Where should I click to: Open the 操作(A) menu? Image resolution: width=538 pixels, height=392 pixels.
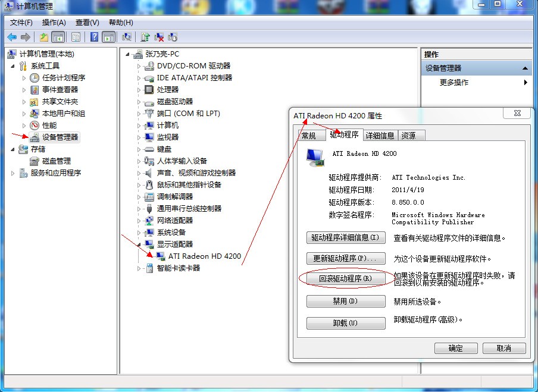[54, 23]
